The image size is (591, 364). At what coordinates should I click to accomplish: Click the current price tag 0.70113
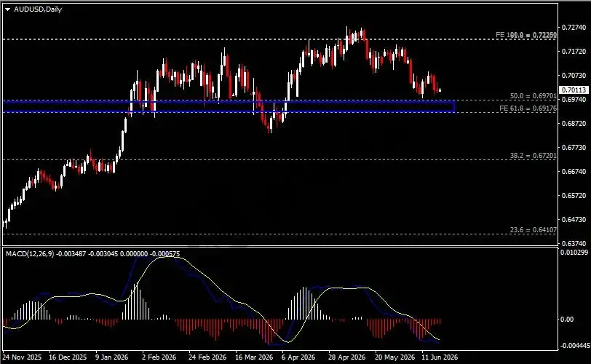(x=574, y=90)
